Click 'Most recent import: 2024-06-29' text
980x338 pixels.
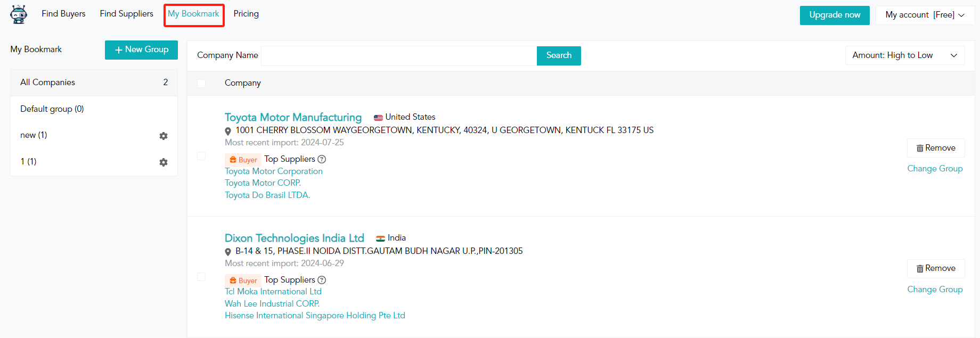[x=284, y=263]
